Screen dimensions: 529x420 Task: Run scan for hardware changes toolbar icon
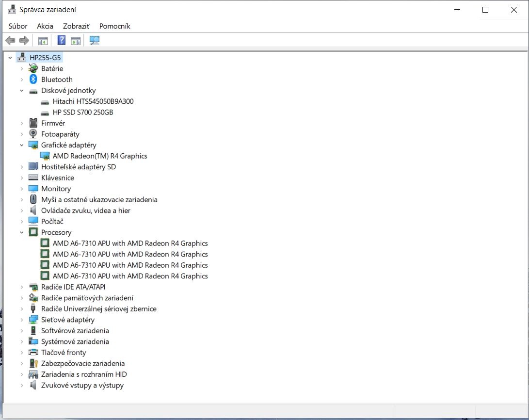pyautogui.click(x=95, y=40)
